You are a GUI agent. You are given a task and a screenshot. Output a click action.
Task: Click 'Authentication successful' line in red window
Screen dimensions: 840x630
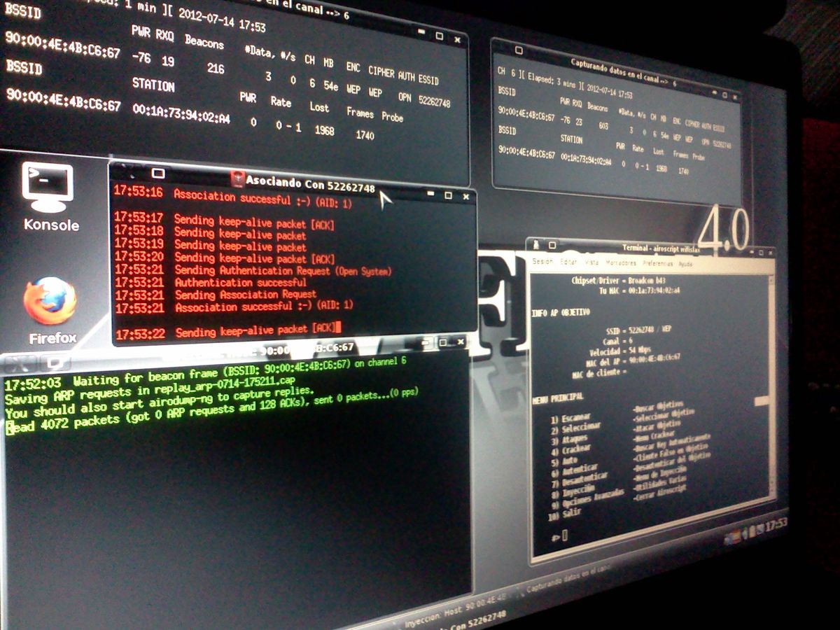pyautogui.click(x=240, y=282)
